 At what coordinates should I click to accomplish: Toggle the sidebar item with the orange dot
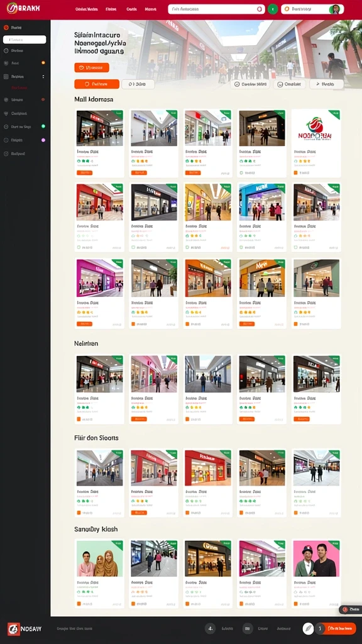coord(25,63)
